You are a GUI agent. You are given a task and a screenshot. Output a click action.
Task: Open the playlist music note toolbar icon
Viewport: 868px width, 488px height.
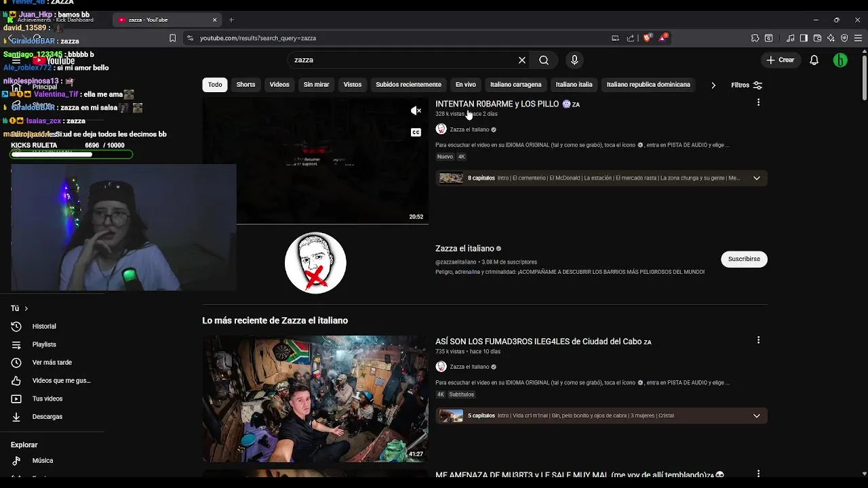point(791,38)
